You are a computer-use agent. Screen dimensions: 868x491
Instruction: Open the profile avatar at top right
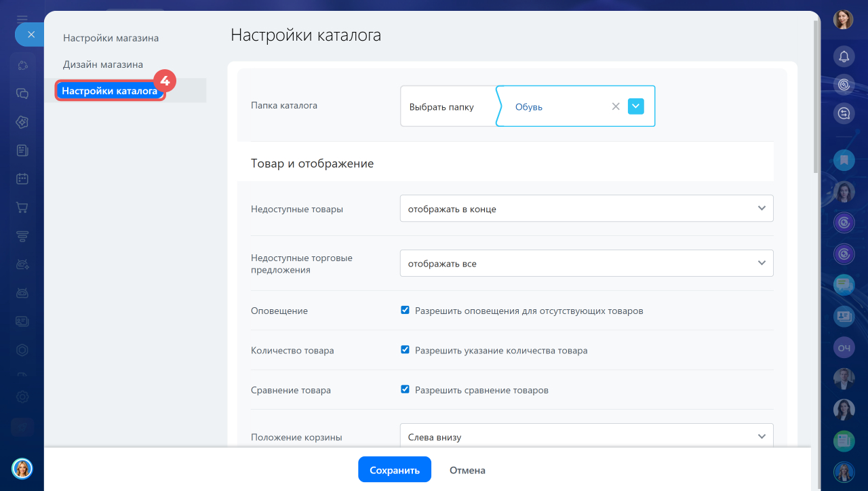(x=843, y=20)
